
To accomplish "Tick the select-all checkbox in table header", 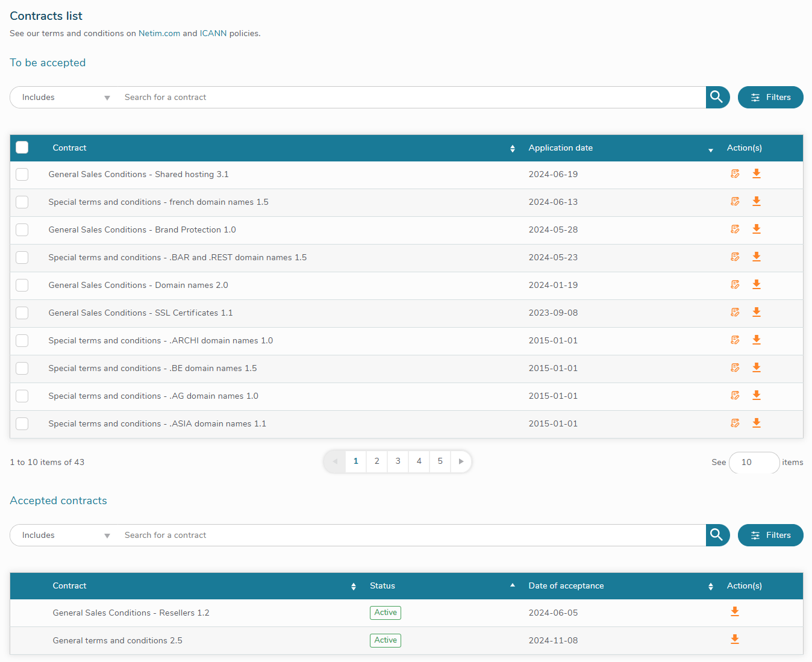I will click(x=22, y=148).
